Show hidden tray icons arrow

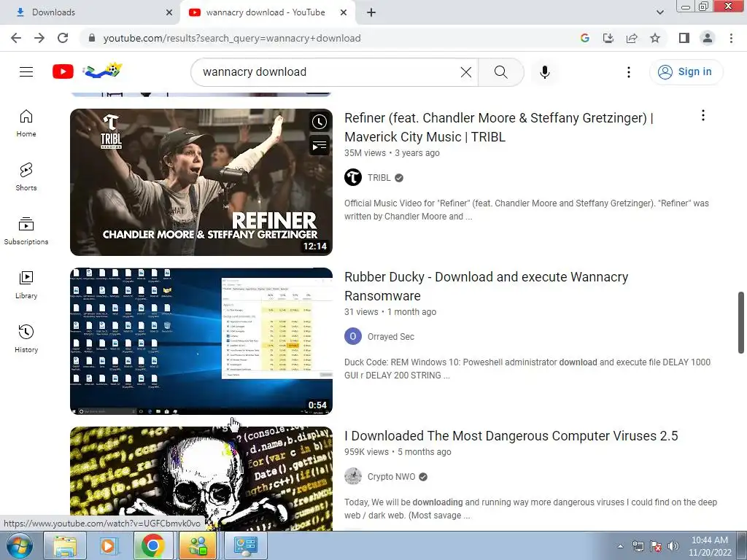pyautogui.click(x=620, y=546)
